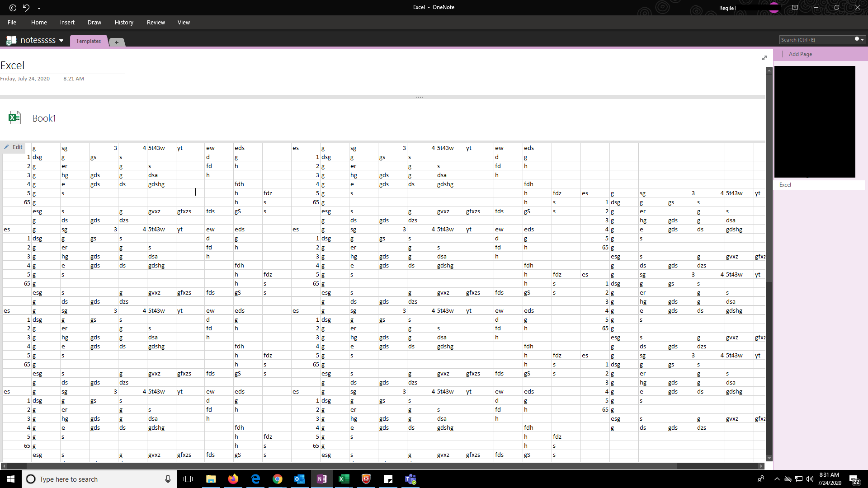
Task: Open Google Chrome from the taskbar
Action: coord(277,479)
